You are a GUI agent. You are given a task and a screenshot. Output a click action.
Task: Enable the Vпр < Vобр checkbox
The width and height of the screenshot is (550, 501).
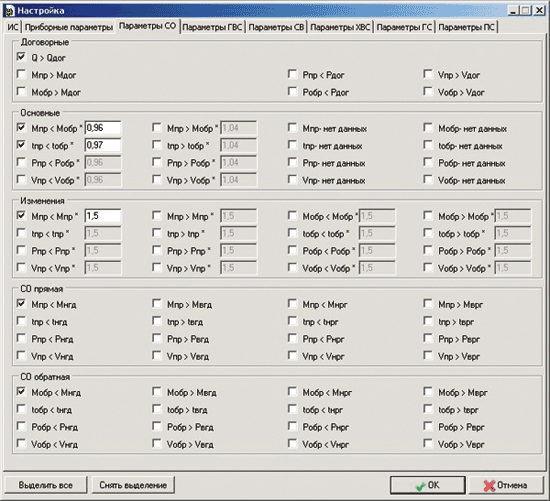pos(21,180)
